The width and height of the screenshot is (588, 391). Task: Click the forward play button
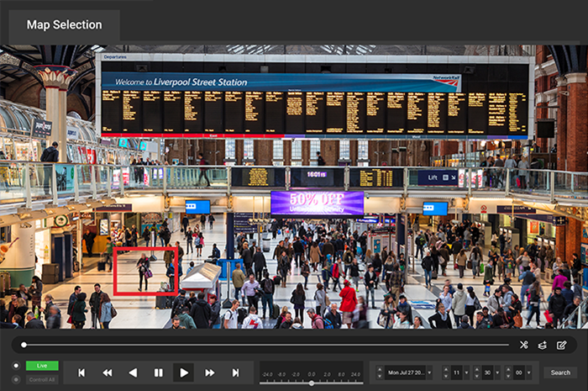(x=184, y=373)
